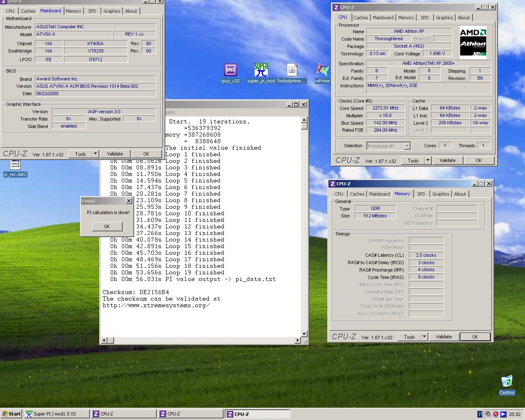Open Tools dropdown arrow in CPU window

[428, 160]
